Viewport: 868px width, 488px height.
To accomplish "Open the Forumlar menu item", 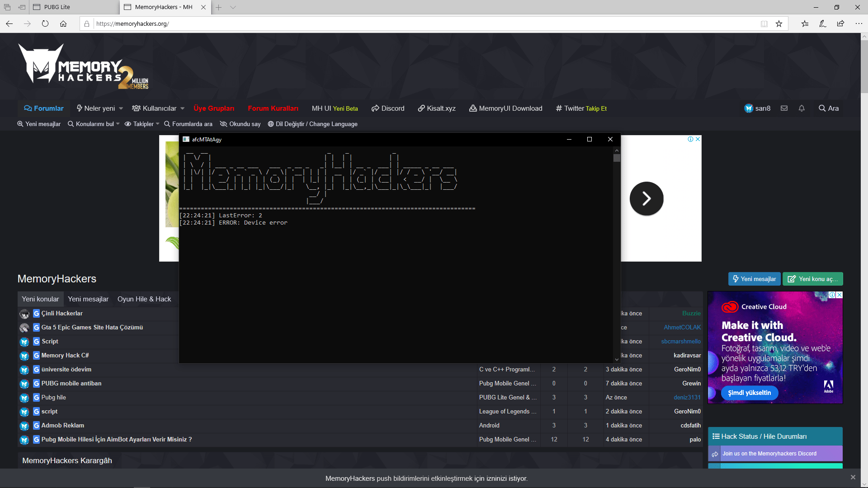I will [44, 108].
